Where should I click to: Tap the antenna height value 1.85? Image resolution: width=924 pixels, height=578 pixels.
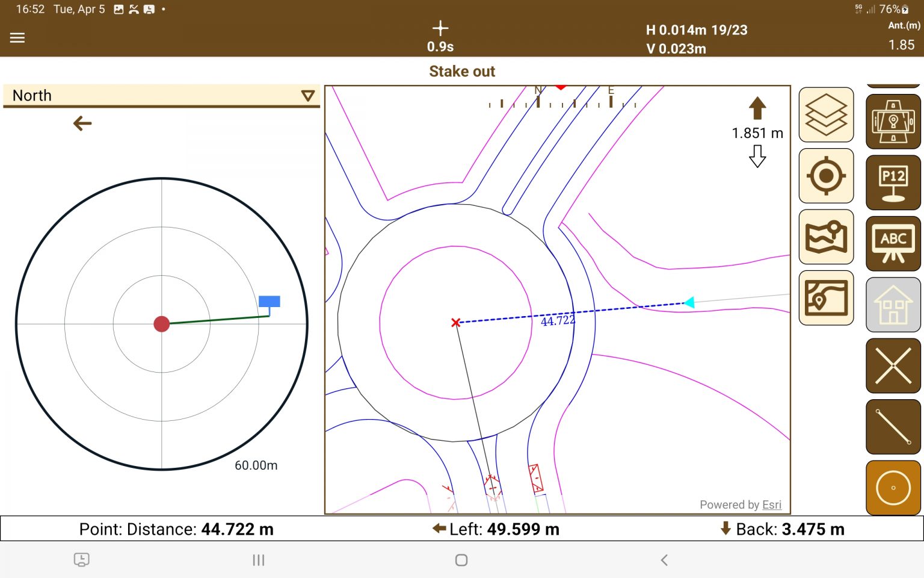point(901,45)
